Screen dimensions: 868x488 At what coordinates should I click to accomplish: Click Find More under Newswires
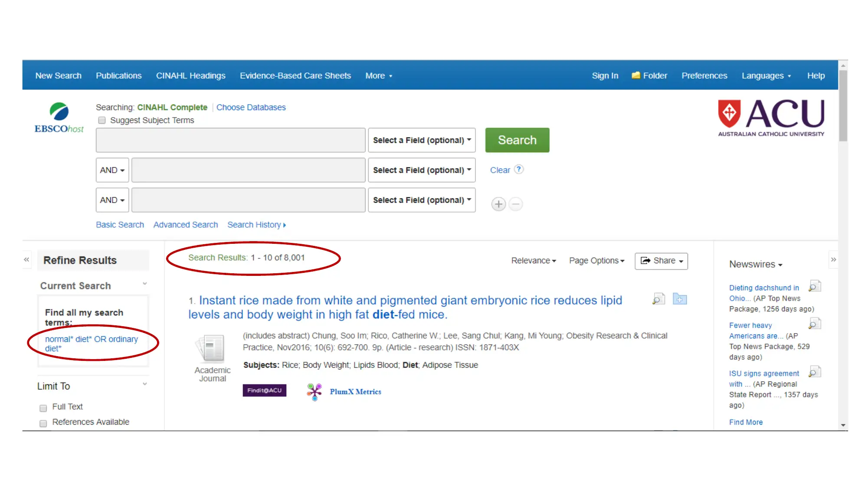(x=746, y=422)
